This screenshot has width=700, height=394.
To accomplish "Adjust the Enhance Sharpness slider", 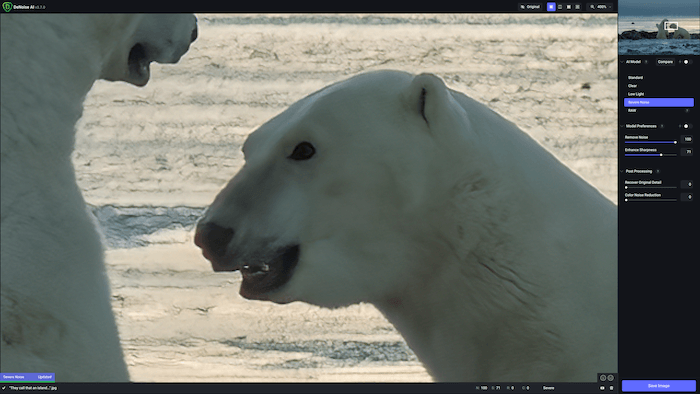I will coord(650,155).
